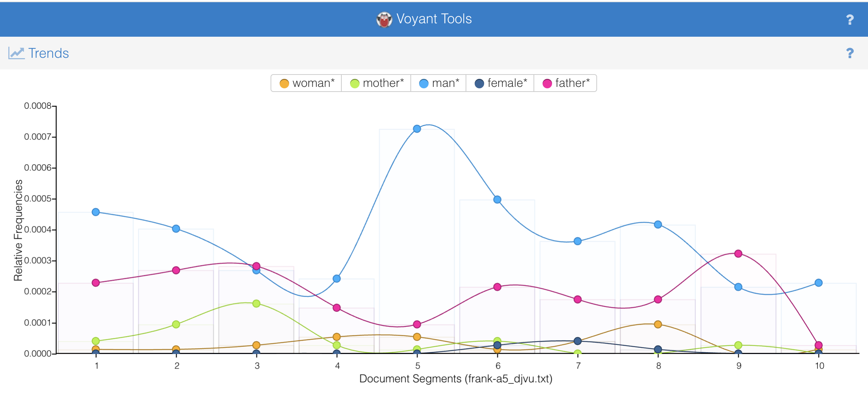This screenshot has width=868, height=394.
Task: Click the Trends panel help icon
Action: pyautogui.click(x=850, y=53)
